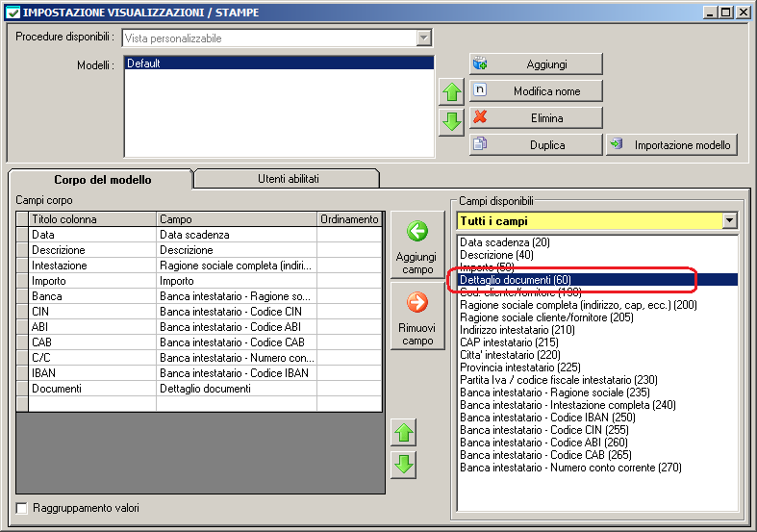The width and height of the screenshot is (757, 532).
Task: Select Provincia intestatario (225) field
Action: 596,367
